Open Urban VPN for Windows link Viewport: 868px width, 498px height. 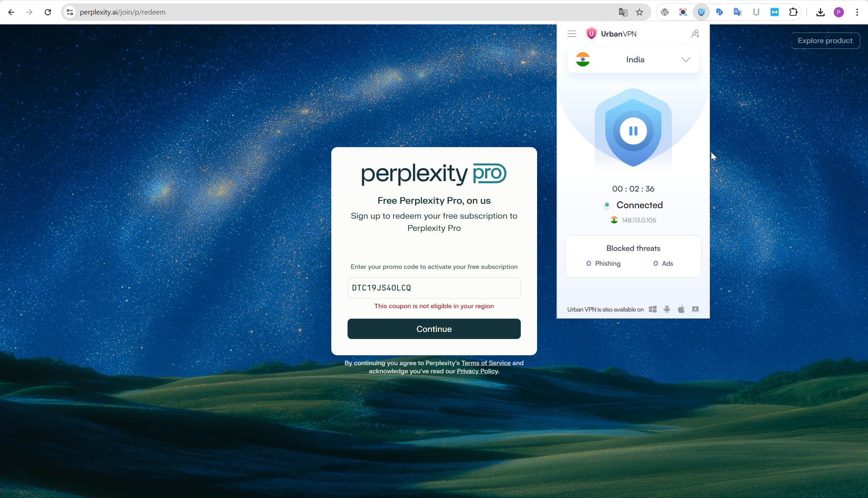653,309
